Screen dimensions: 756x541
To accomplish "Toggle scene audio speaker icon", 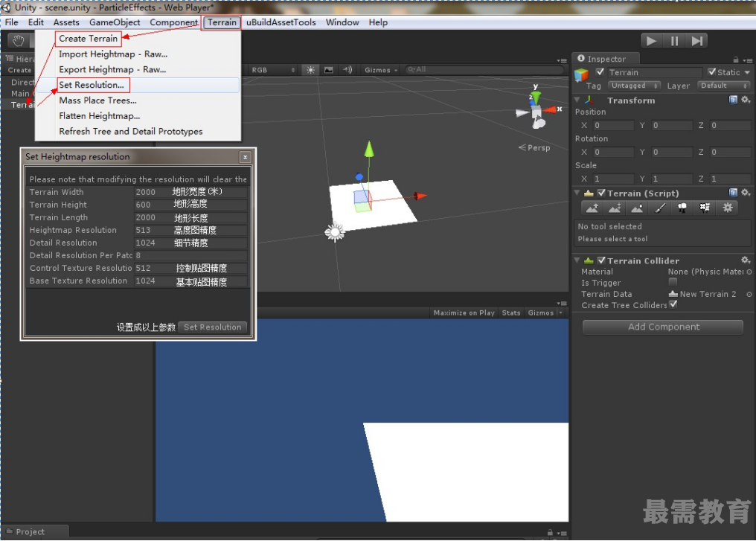I will point(347,70).
